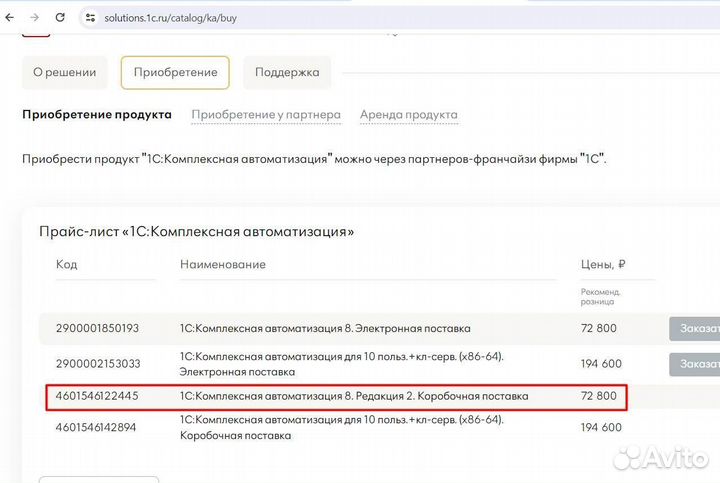720x483 pixels.
Task: Select the 10 польз. Коробочная поставка product name
Action: coord(342,427)
